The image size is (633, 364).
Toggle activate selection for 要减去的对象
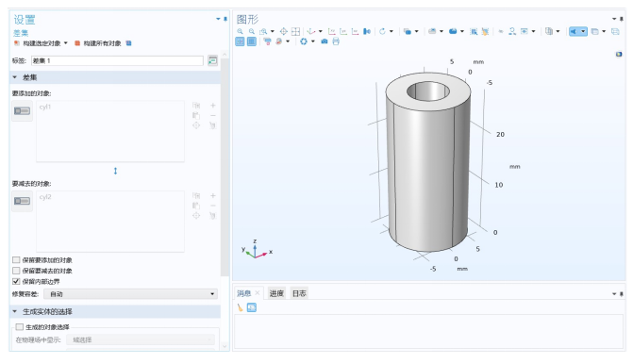pyautogui.click(x=23, y=201)
